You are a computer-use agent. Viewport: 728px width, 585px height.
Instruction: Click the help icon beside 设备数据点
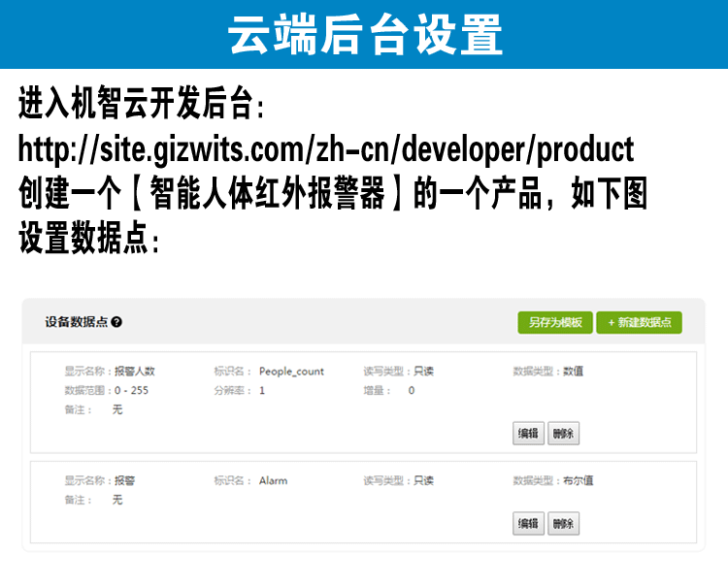point(116,322)
